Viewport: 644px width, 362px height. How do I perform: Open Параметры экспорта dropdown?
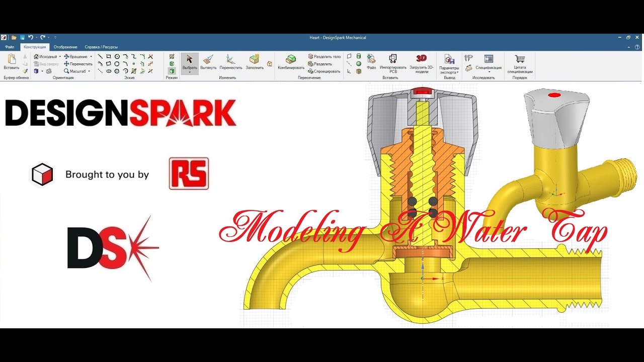point(449,63)
